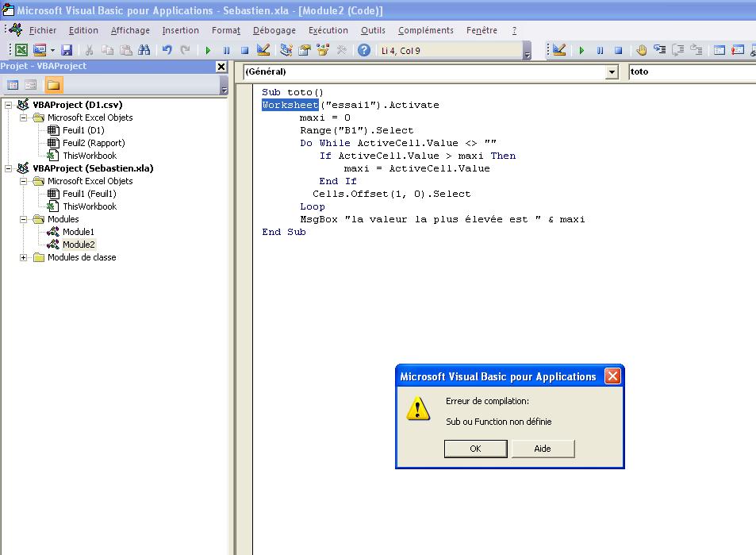The height and width of the screenshot is (555, 756).
Task: Open the Project Explorer toolbar icon
Action: tap(286, 50)
